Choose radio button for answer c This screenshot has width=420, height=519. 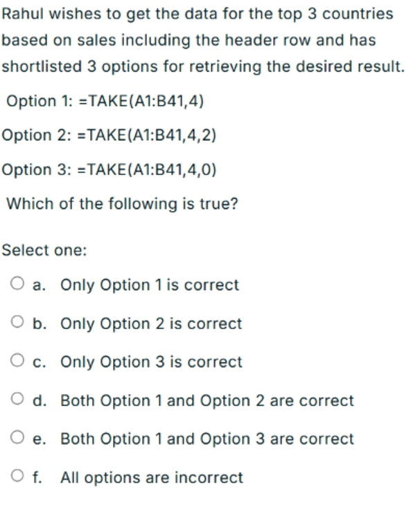tap(17, 360)
